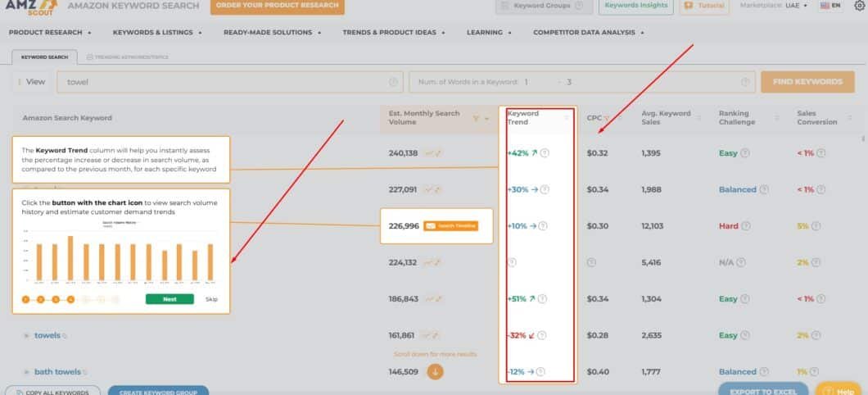Click help icon in towel search field
This screenshot has height=395, width=868.
(x=393, y=82)
